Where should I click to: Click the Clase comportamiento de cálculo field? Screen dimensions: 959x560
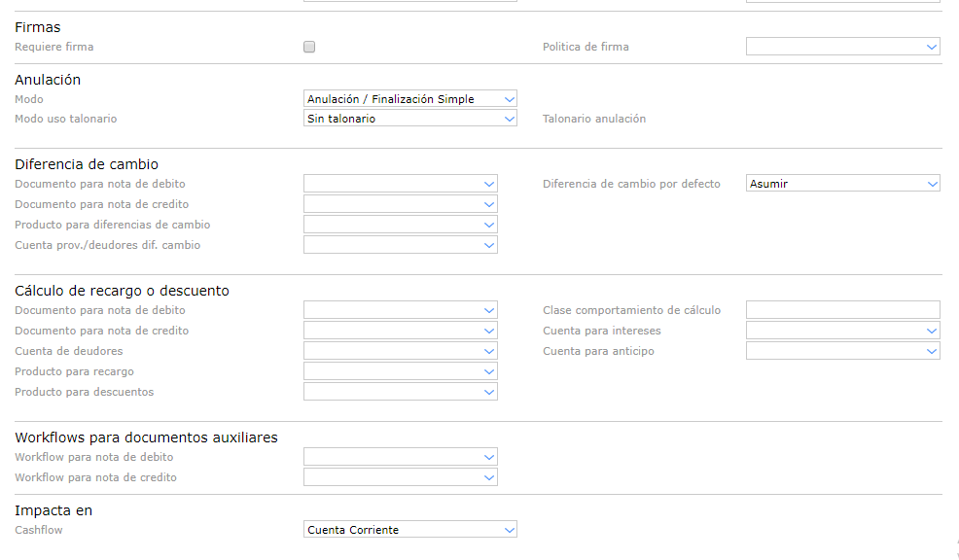tap(842, 310)
